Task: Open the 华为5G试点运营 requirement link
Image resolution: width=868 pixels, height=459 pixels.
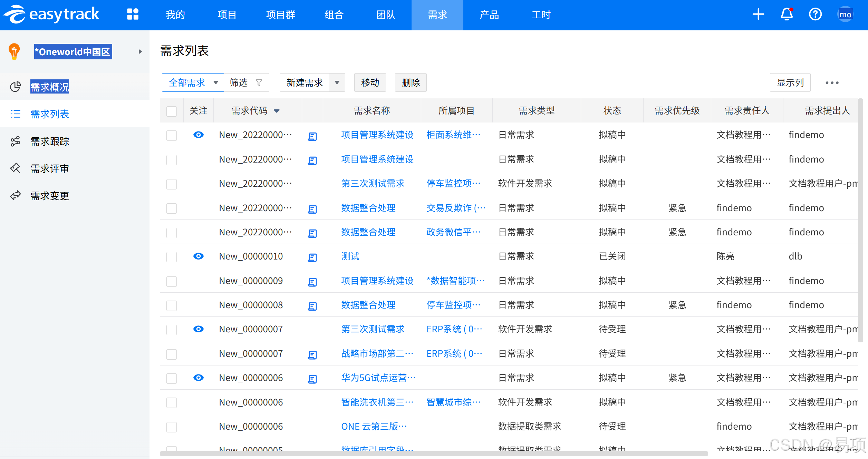Action: [x=378, y=378]
